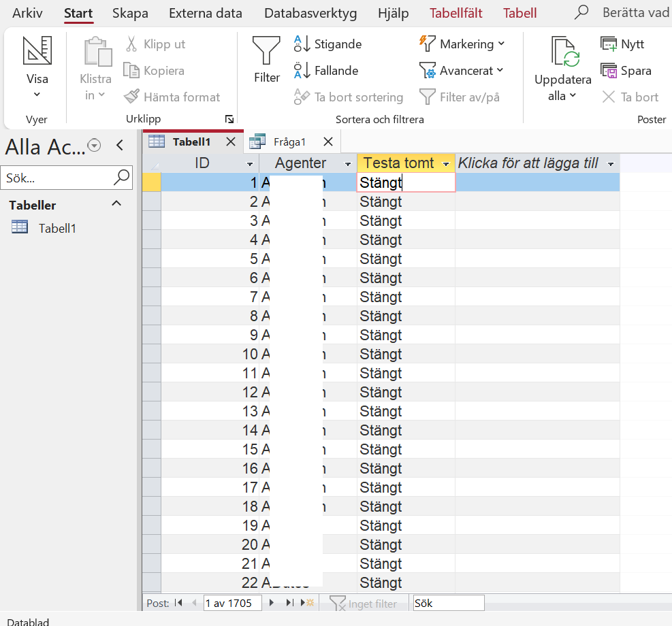The width and height of the screenshot is (672, 626).
Task: Select all records with corner selector
Action: tap(152, 163)
